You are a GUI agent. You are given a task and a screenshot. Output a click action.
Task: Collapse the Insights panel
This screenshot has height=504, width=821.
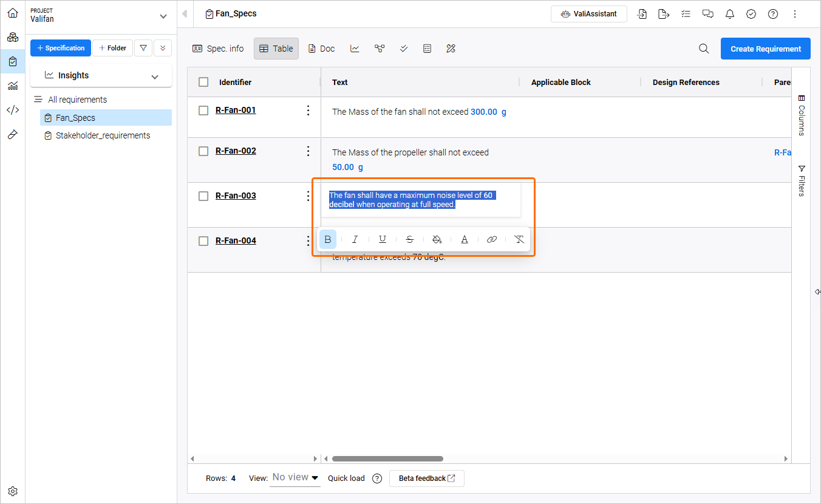click(x=155, y=76)
